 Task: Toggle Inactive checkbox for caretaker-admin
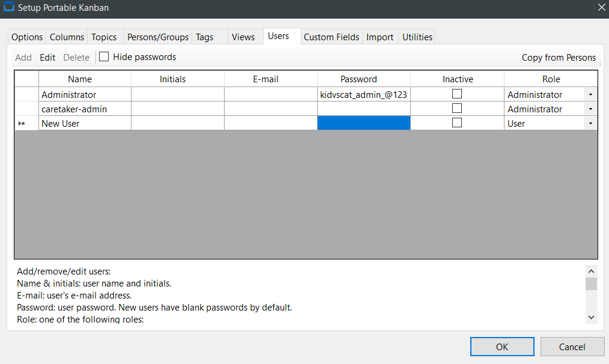coord(457,109)
